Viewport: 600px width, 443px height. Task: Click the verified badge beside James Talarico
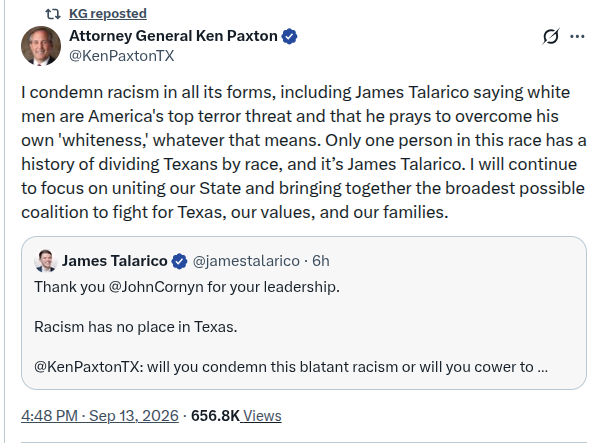click(x=179, y=261)
